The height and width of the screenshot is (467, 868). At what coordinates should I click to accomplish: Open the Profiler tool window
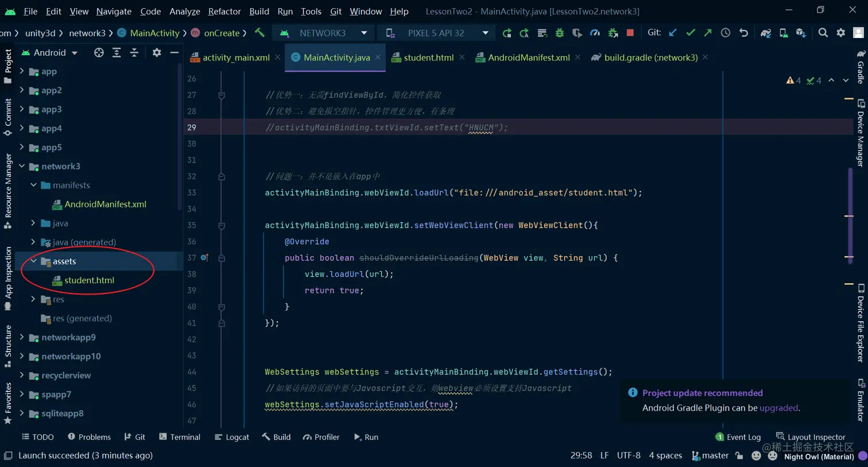pyautogui.click(x=321, y=437)
